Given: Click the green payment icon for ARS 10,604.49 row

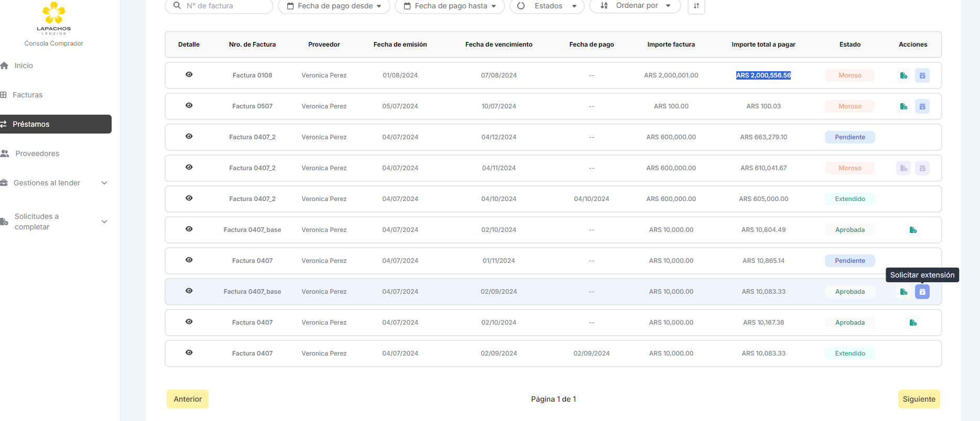Looking at the screenshot, I should [913, 230].
